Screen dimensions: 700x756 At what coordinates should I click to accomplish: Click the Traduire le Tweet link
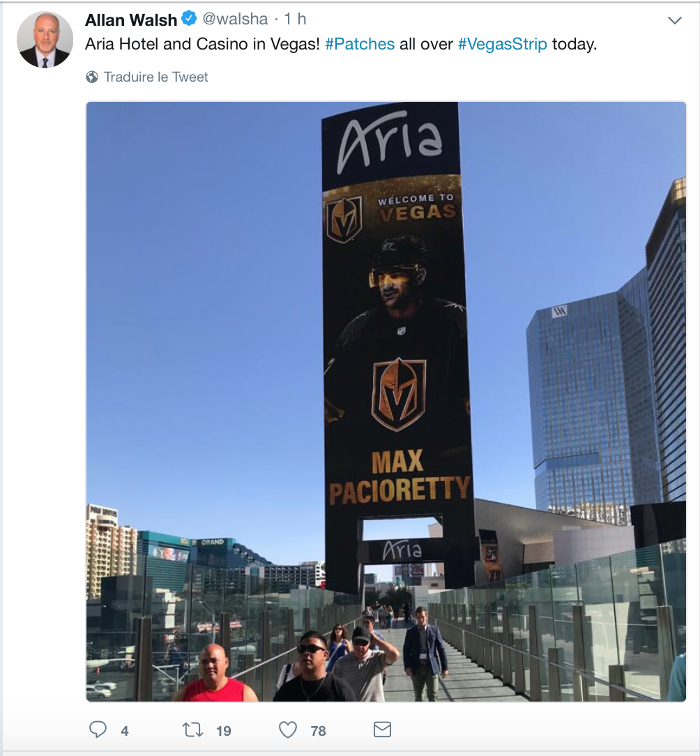(x=155, y=77)
